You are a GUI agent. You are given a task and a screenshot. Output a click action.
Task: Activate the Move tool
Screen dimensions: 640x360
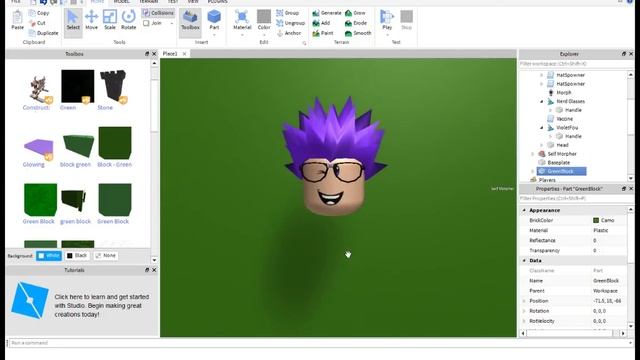[x=91, y=20]
